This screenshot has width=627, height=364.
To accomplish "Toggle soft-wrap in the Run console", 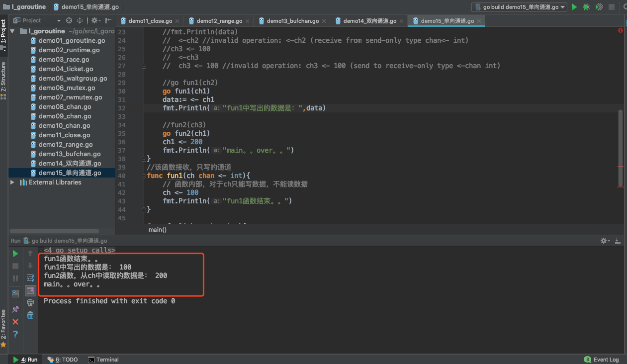I will tap(30, 278).
